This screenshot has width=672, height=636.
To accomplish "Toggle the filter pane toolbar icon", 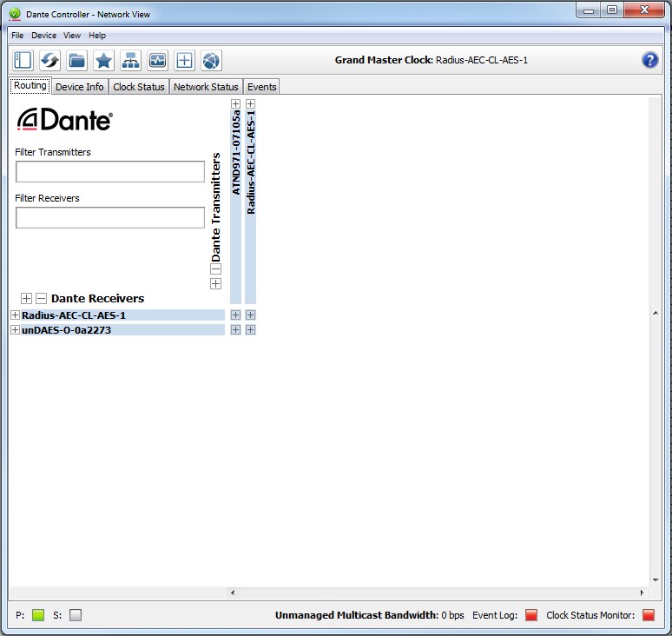I will (x=23, y=60).
